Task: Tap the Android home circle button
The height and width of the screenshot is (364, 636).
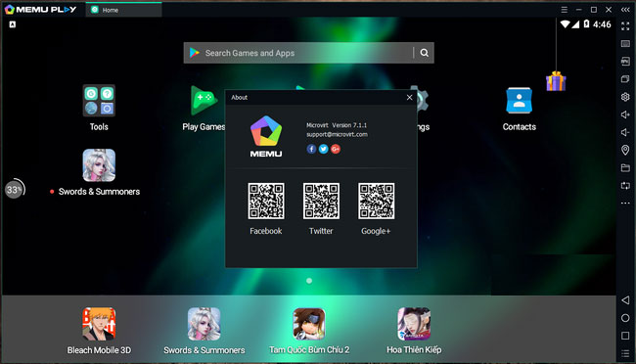Action: [625, 318]
